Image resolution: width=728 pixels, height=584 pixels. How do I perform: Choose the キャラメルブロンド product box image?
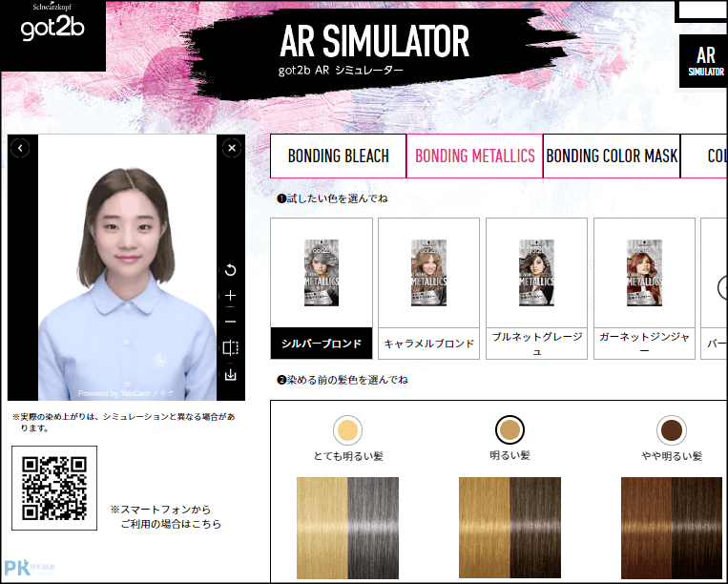pos(428,273)
